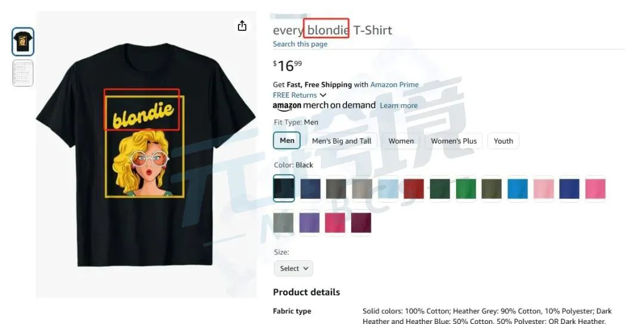The height and width of the screenshot is (324, 644).
Task: Select the purple color swatch
Action: 309,223
